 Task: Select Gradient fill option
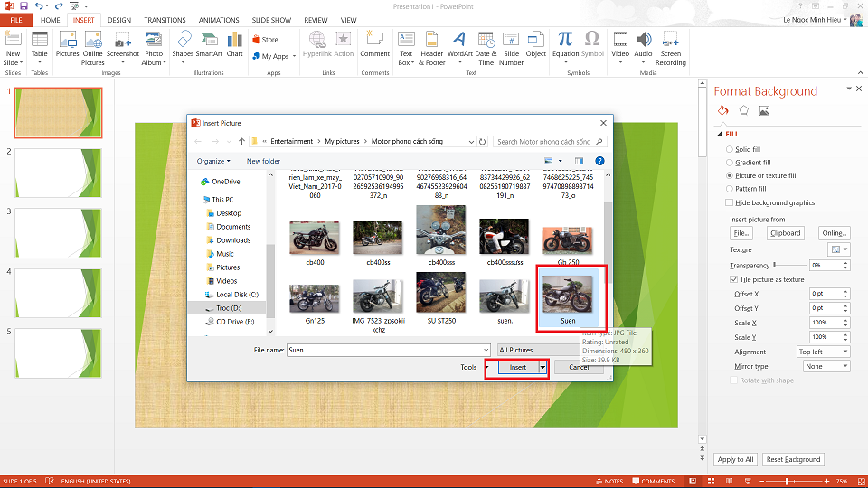729,163
